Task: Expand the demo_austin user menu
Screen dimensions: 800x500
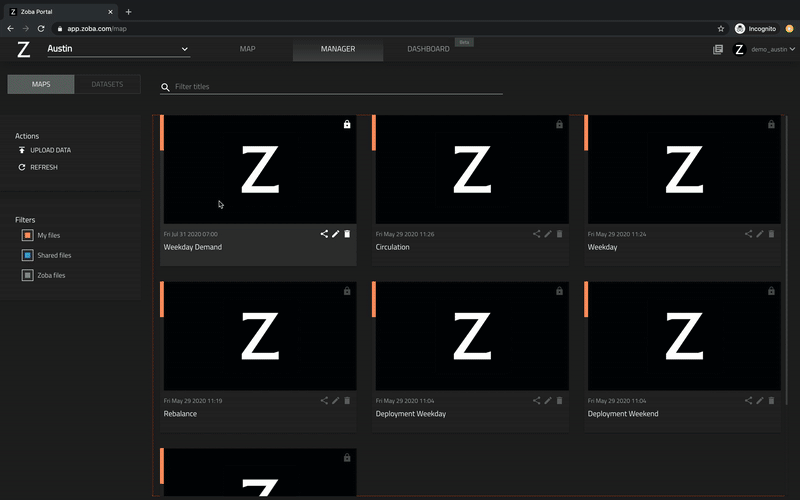Action: tap(773, 49)
